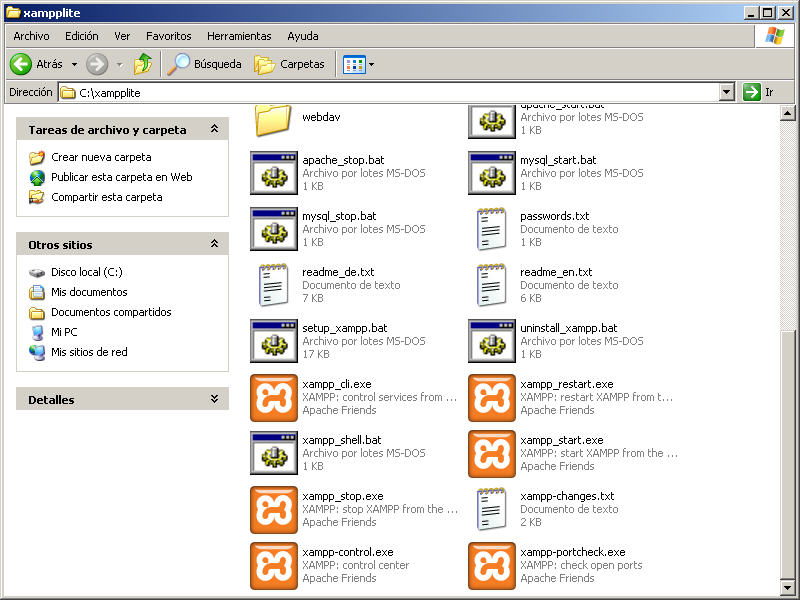Open the xampp-control.exe icon

click(x=274, y=566)
